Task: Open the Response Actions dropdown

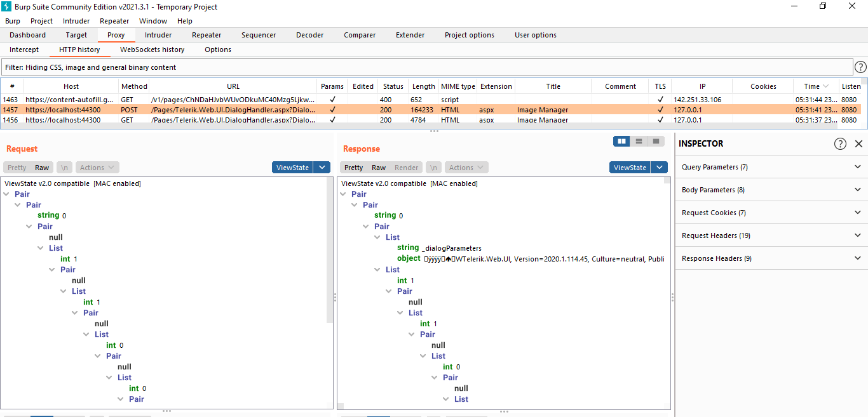Action: pyautogui.click(x=466, y=168)
